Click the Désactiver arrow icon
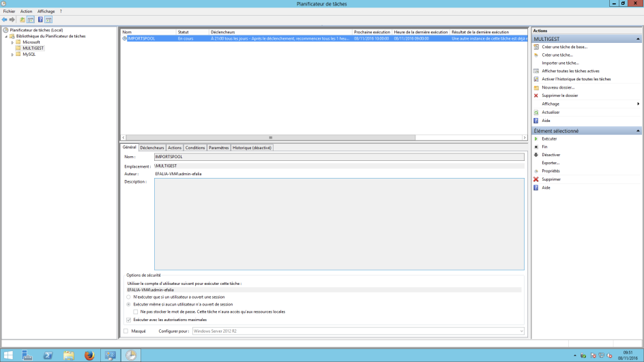 pyautogui.click(x=536, y=155)
